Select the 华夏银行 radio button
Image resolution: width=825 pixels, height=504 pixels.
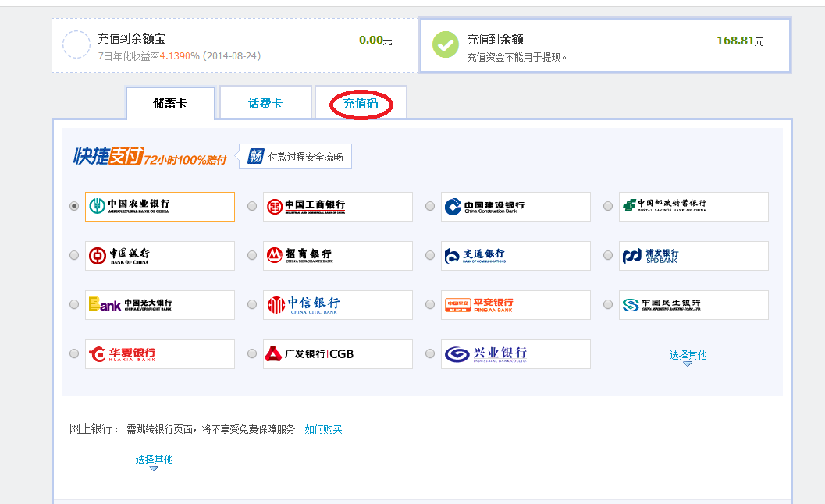coord(74,353)
